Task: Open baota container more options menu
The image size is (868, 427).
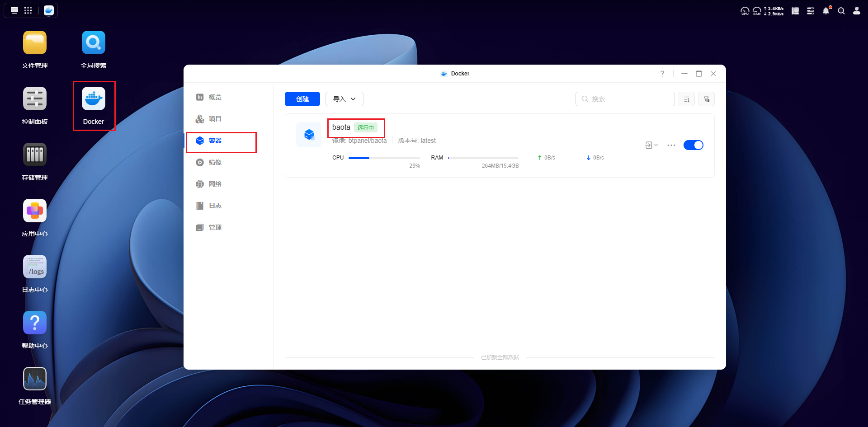Action: 671,145
